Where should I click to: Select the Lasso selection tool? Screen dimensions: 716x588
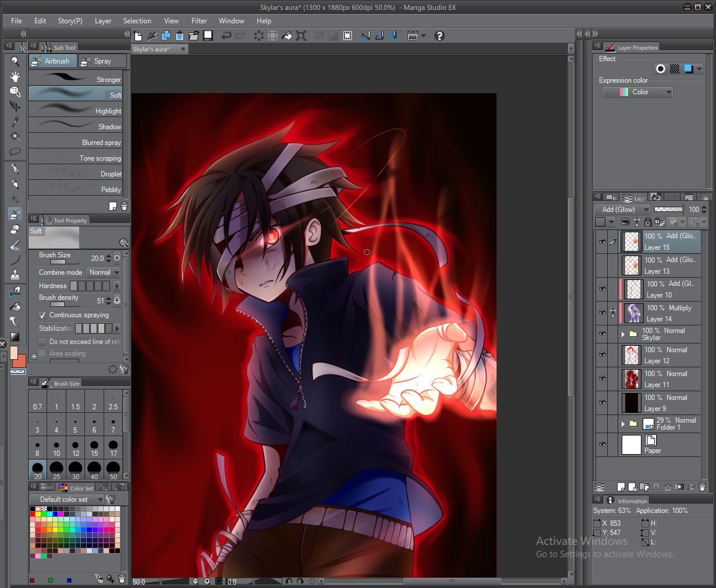tap(15, 152)
